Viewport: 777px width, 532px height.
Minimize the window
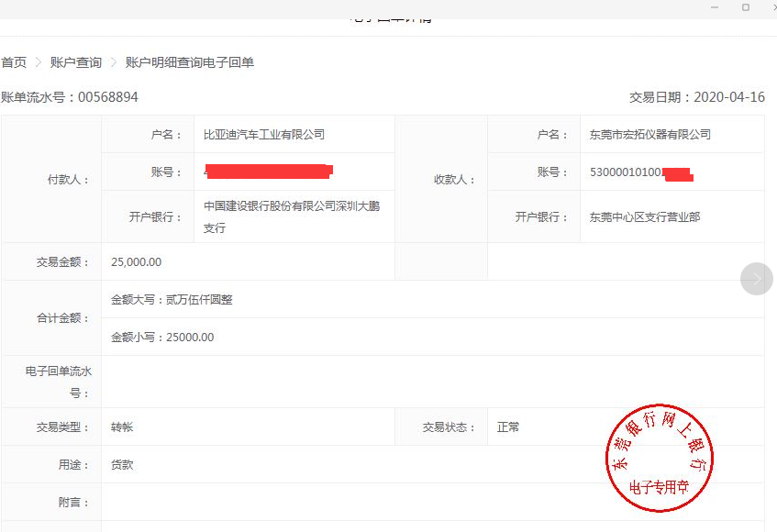click(714, 7)
